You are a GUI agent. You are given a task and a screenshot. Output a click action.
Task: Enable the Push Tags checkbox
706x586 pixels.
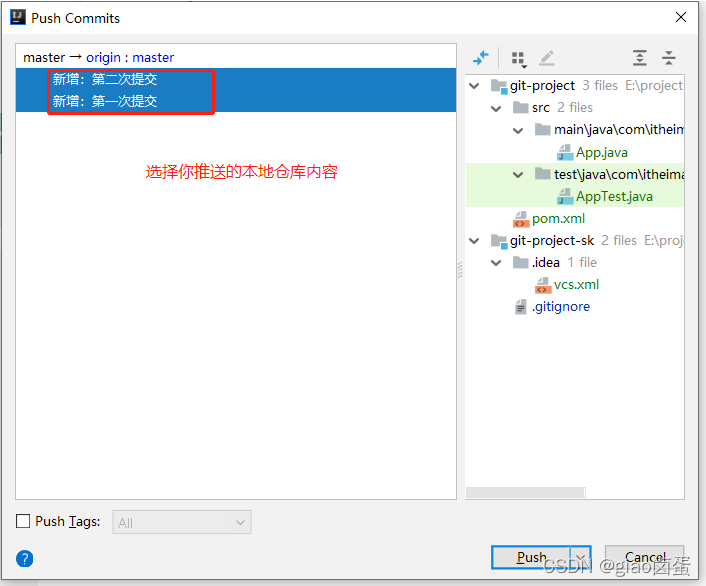[23, 521]
